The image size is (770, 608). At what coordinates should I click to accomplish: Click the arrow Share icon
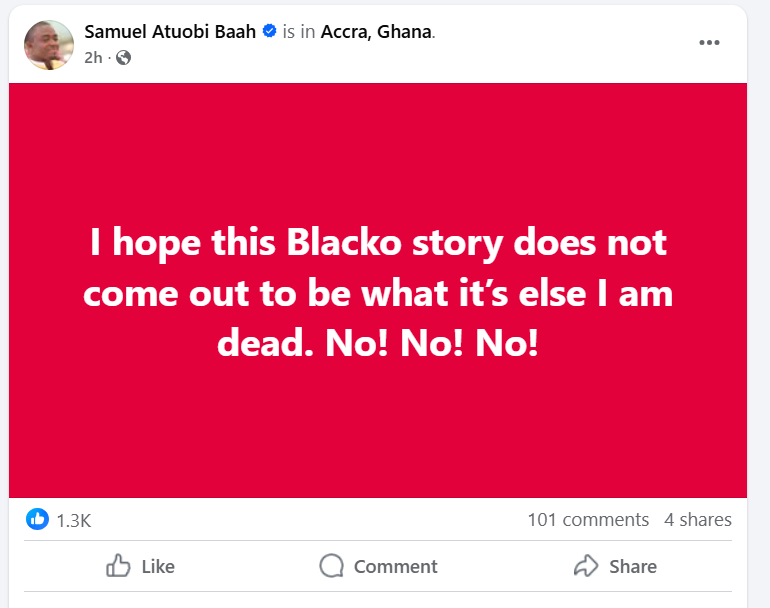click(585, 566)
